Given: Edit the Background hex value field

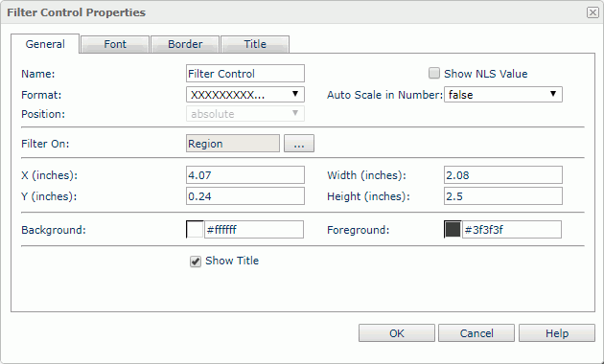Looking at the screenshot, I should point(254,229).
